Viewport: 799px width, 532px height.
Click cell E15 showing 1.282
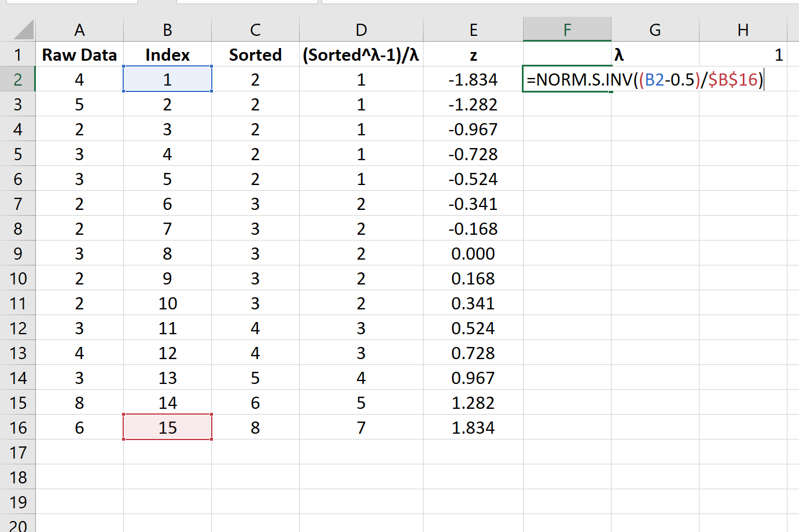[x=473, y=402]
